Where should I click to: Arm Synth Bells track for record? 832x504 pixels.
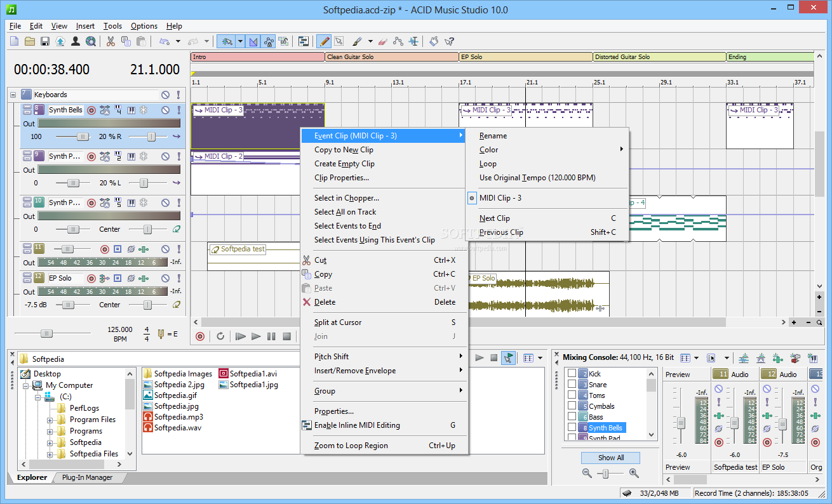point(91,110)
